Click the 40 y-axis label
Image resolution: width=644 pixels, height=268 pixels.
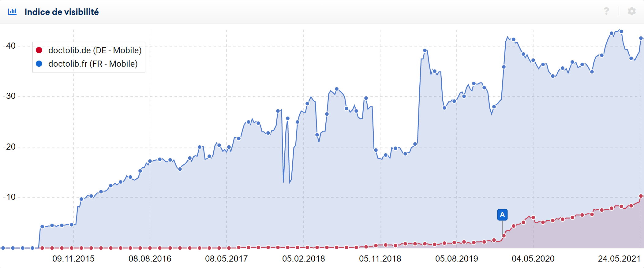(x=11, y=46)
